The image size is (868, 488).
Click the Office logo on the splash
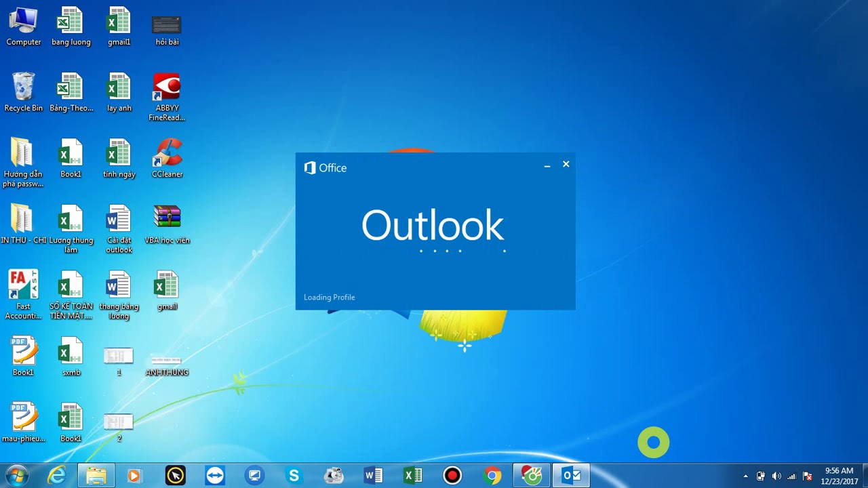click(x=325, y=168)
